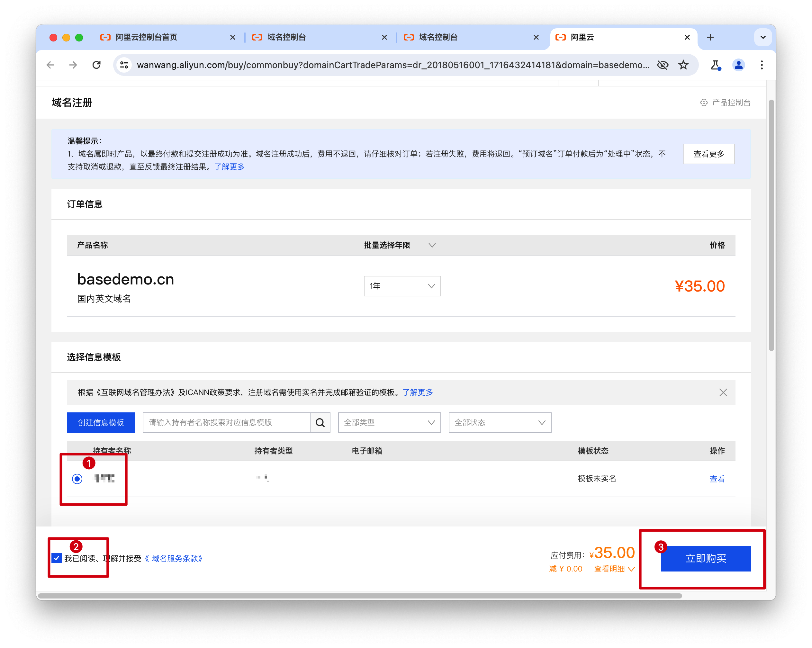Click the 查看更多 button in the notice
The height and width of the screenshot is (648, 812).
click(709, 154)
